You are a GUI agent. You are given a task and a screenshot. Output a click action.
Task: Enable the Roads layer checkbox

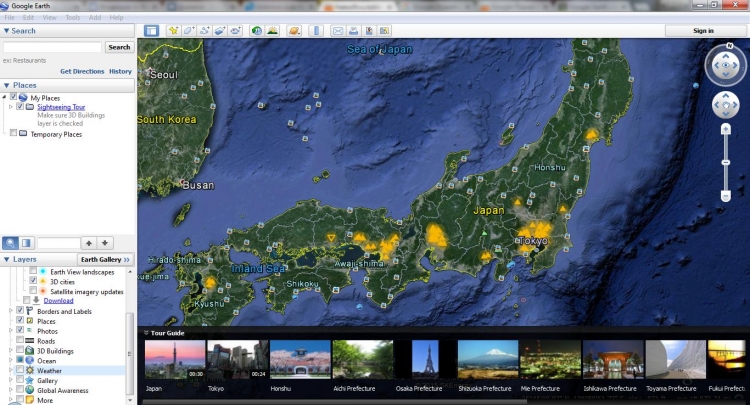click(x=20, y=340)
